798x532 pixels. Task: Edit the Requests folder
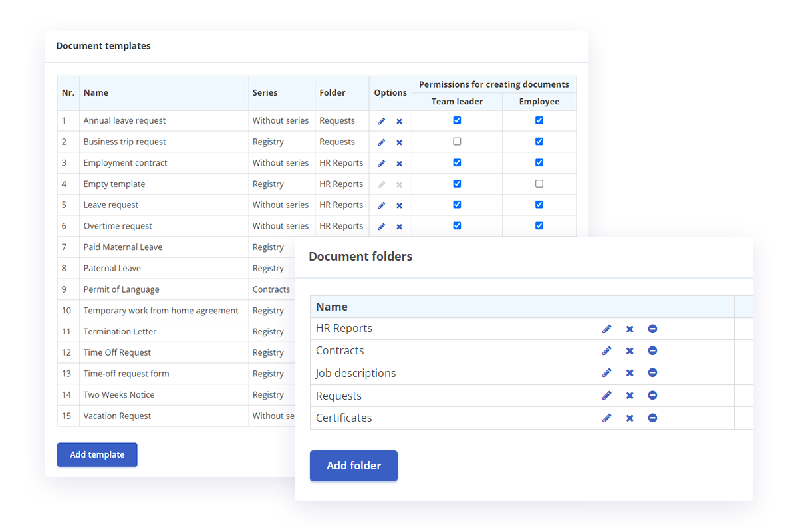(x=606, y=396)
